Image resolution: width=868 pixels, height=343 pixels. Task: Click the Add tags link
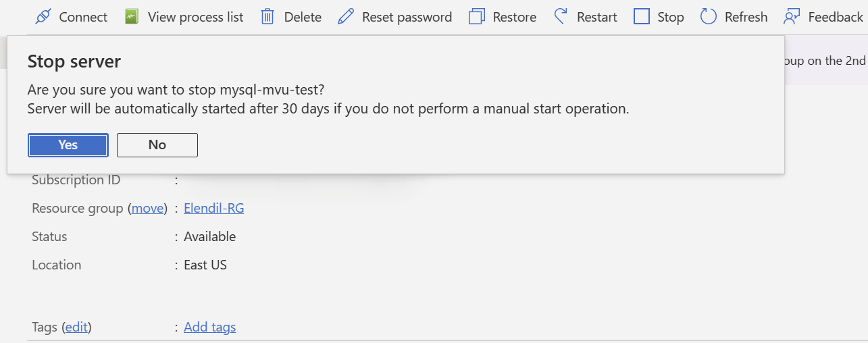210,327
